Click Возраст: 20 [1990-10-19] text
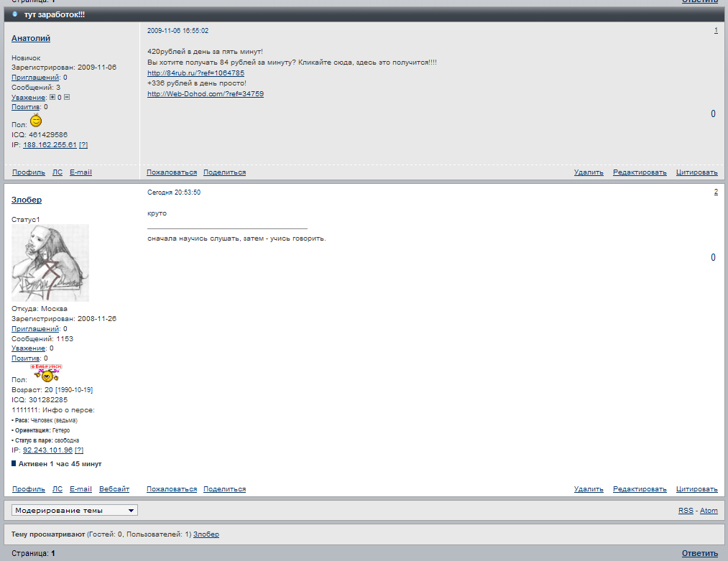 click(52, 390)
